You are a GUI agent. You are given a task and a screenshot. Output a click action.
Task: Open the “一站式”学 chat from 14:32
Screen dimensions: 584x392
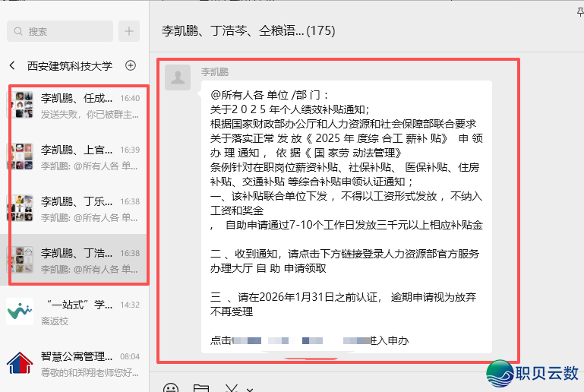point(76,311)
